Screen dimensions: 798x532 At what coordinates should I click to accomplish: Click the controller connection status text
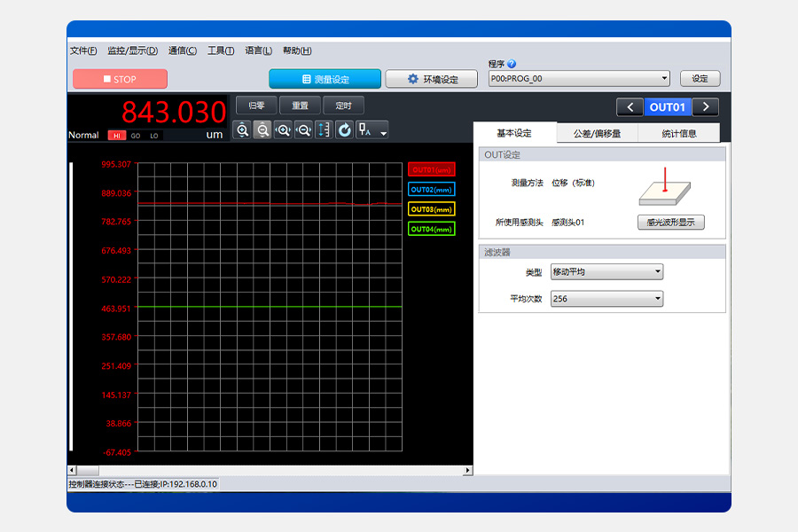[143, 483]
